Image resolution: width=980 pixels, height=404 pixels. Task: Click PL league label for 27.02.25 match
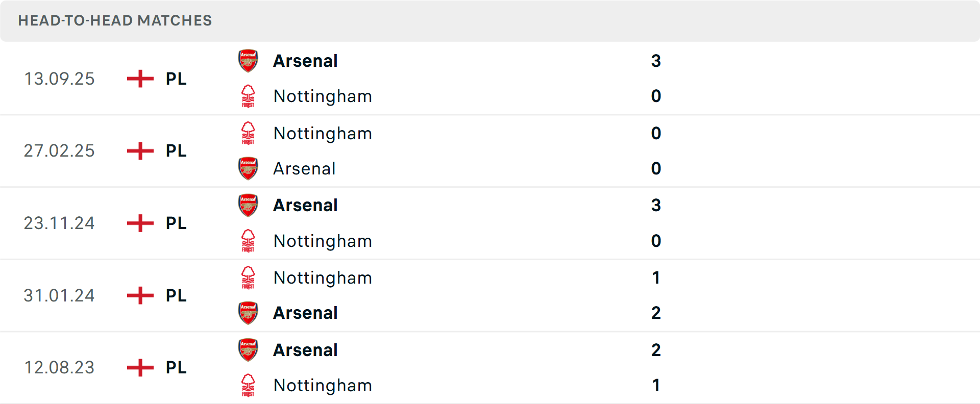176,151
